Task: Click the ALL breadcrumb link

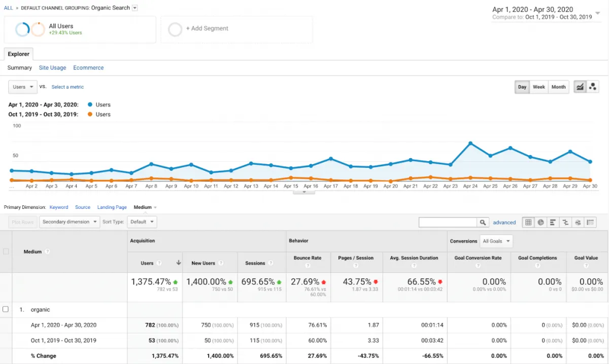Action: (x=8, y=8)
